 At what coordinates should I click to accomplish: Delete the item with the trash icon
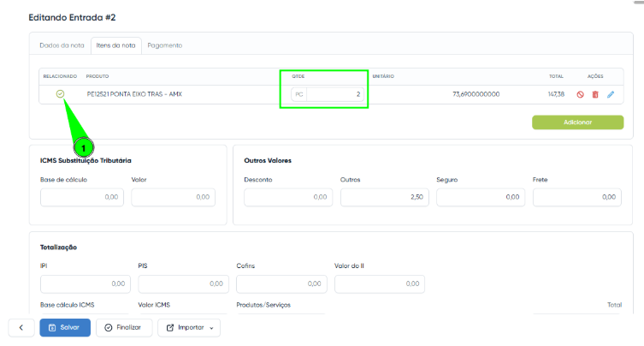pos(595,94)
